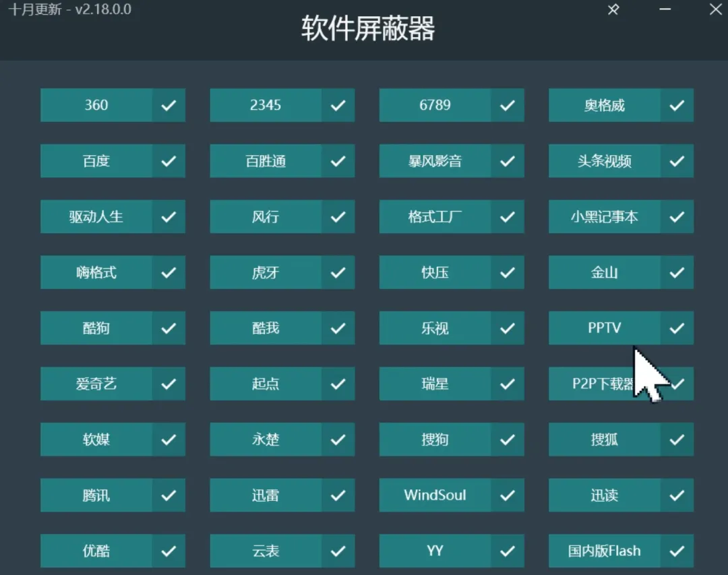Image resolution: width=728 pixels, height=575 pixels.
Task: Toggle the WindSoul checkmark
Action: pos(508,495)
